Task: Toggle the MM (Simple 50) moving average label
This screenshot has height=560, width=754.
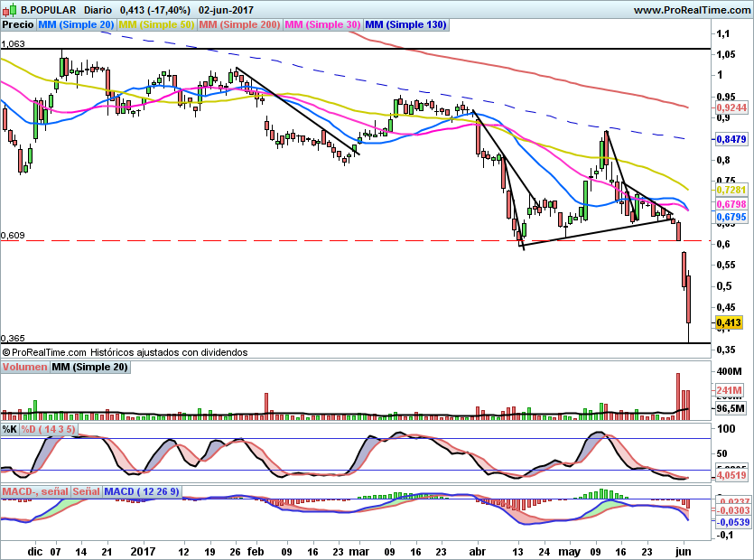Action: pos(156,25)
